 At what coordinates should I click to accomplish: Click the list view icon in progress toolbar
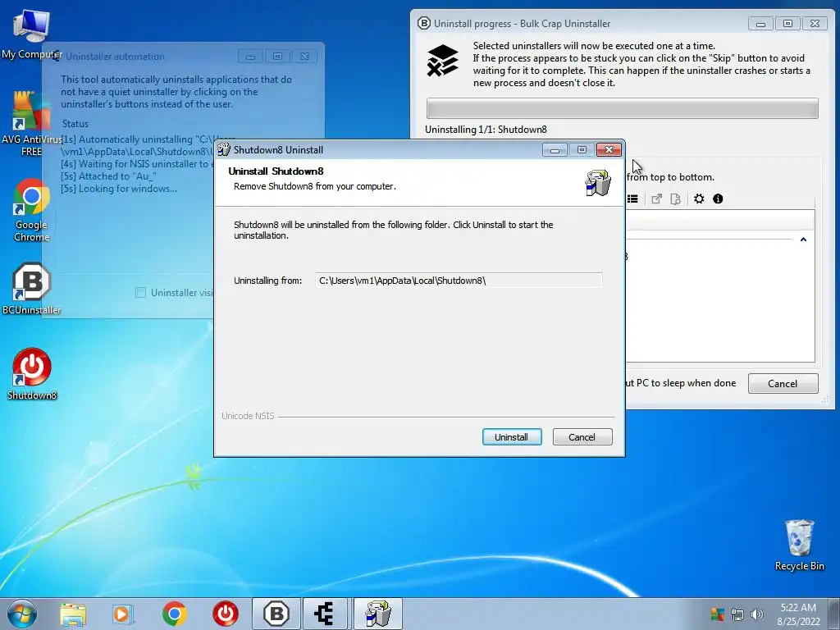632,199
